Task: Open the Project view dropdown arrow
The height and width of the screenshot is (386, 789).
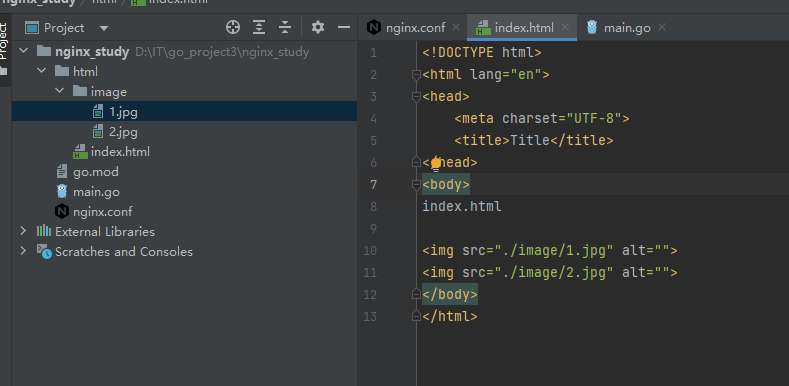Action: (104, 28)
